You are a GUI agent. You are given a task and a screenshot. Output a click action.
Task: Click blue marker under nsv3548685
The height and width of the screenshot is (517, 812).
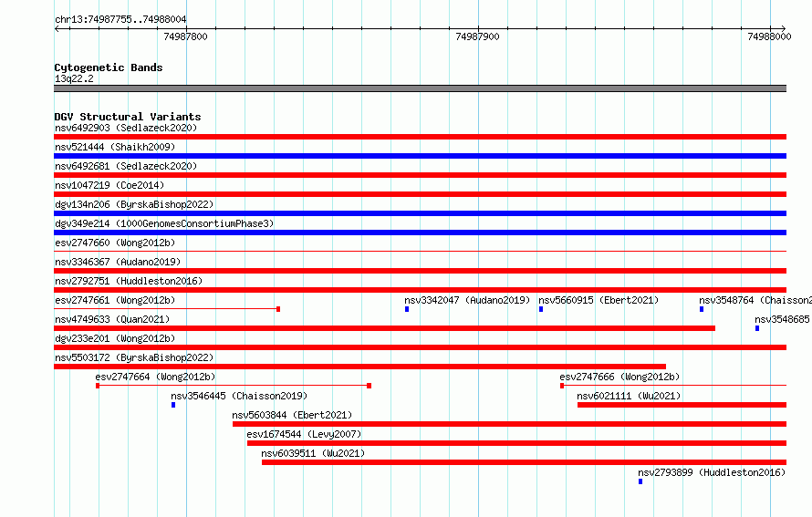(757, 328)
